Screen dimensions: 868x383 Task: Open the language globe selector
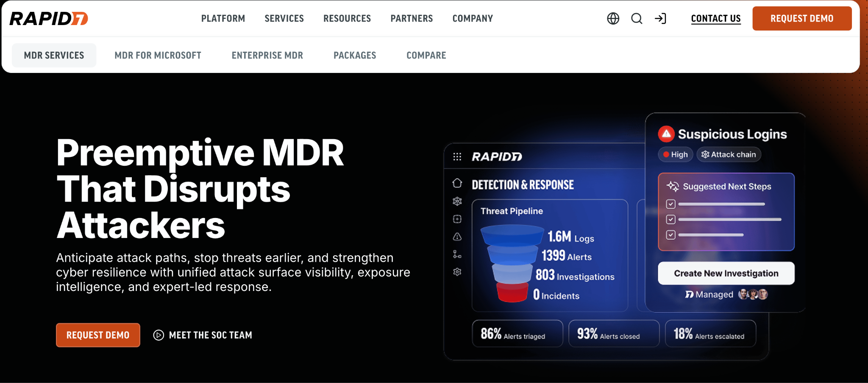(x=613, y=18)
